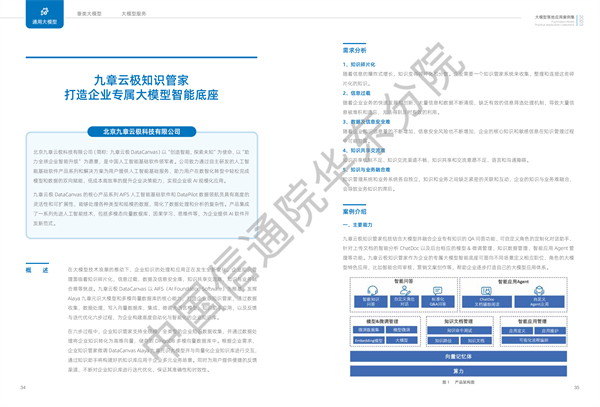Click the 图1 产品架构图 caption
The image size is (600, 407).
(458, 382)
